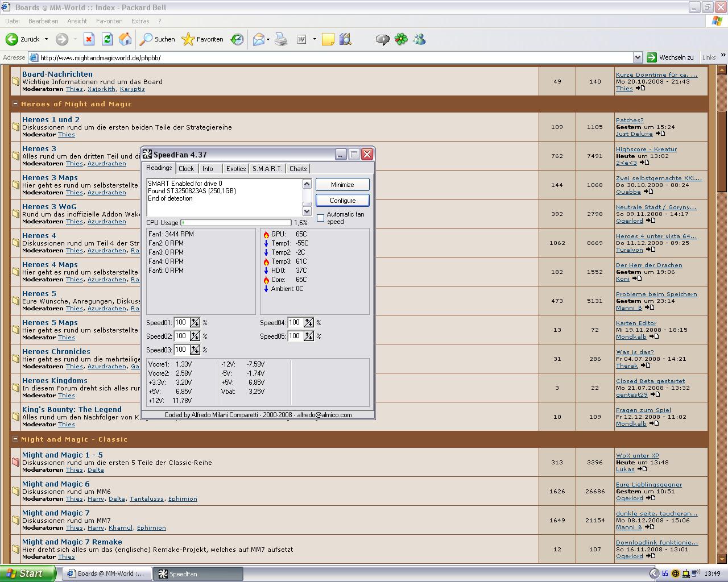Enable Automatic fan speed checkbox
The image size is (728, 582).
click(x=321, y=218)
